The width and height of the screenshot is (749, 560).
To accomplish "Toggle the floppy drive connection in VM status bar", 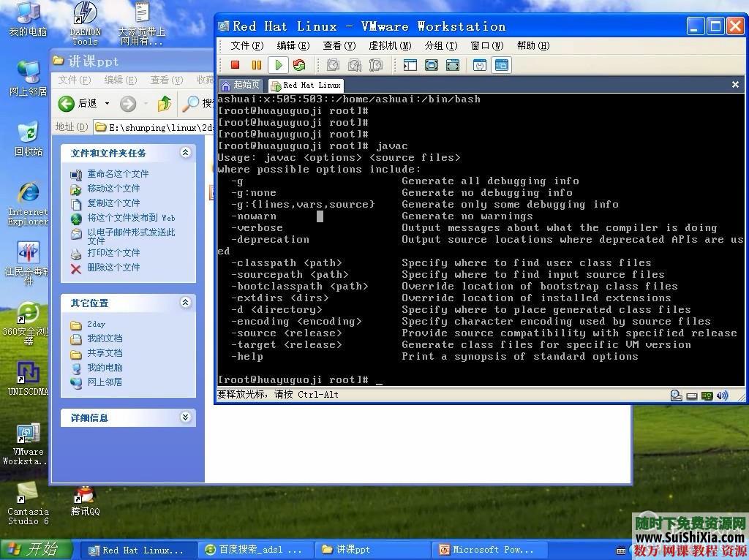I will 691,395.
